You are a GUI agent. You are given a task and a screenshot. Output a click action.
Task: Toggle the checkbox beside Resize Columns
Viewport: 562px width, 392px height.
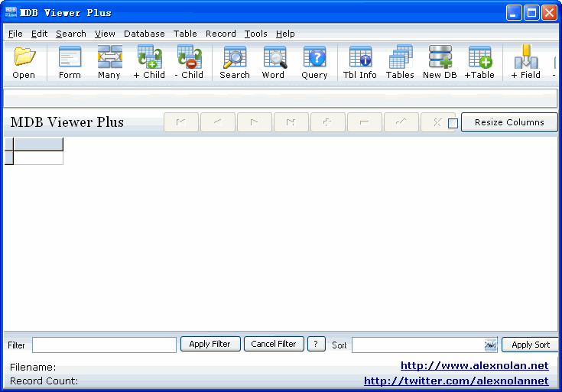(453, 123)
